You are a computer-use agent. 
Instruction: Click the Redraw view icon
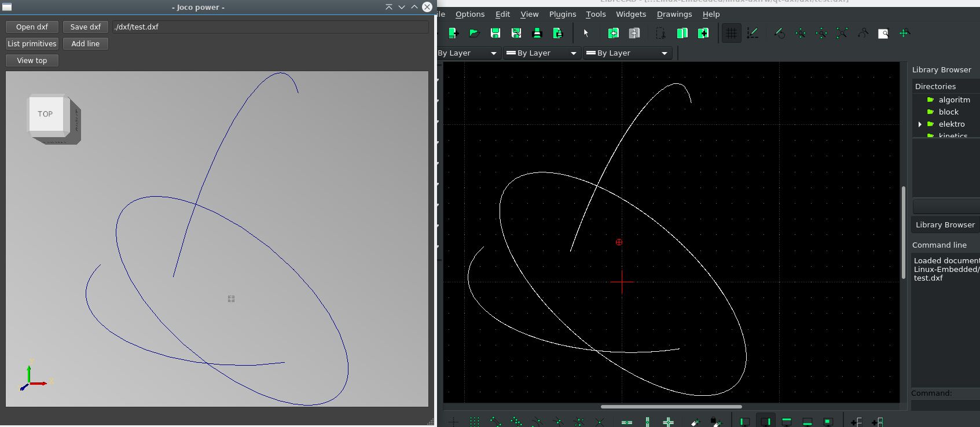pyautogui.click(x=779, y=33)
